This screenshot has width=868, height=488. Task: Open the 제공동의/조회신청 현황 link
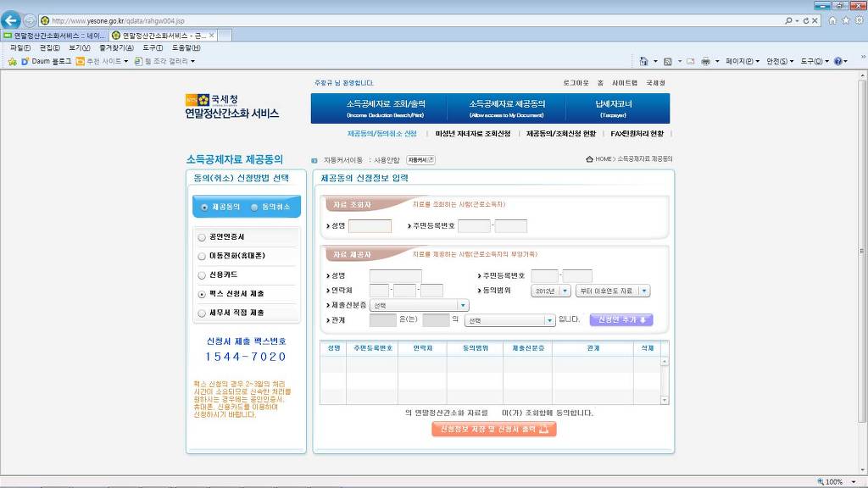(x=561, y=134)
